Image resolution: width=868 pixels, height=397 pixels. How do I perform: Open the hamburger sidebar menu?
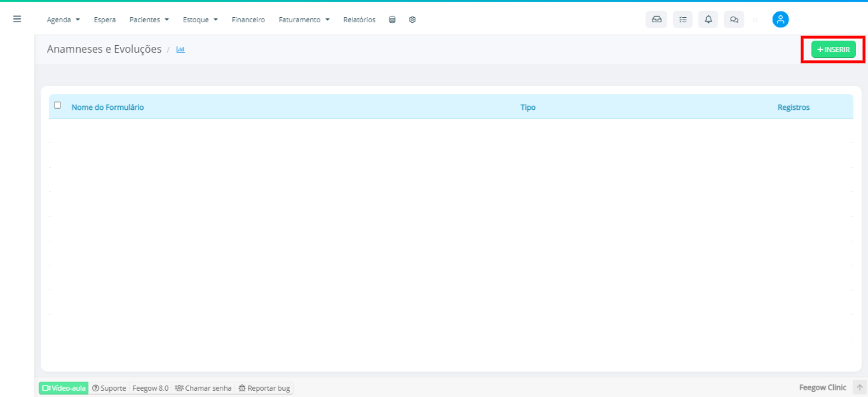(17, 19)
